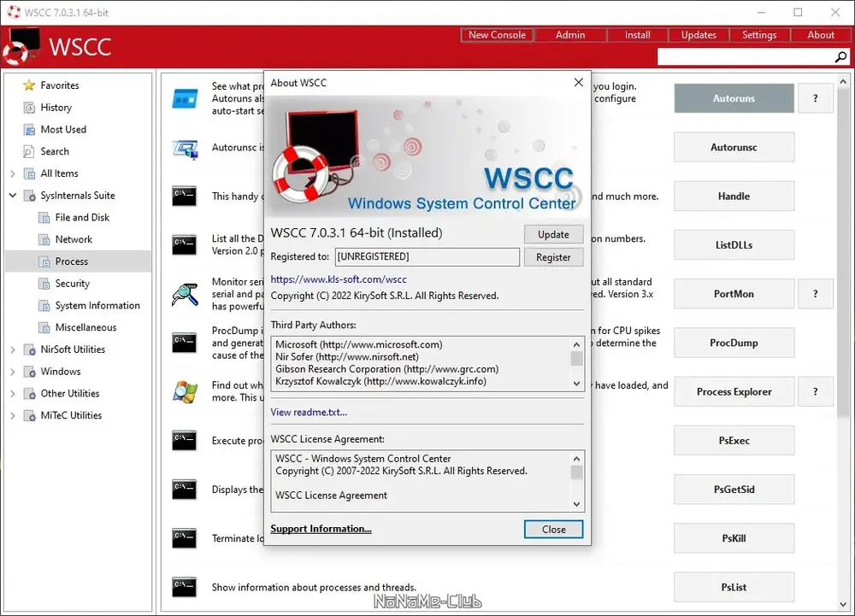The height and width of the screenshot is (616, 855).
Task: Open the Settings menu item
Action: [759, 35]
